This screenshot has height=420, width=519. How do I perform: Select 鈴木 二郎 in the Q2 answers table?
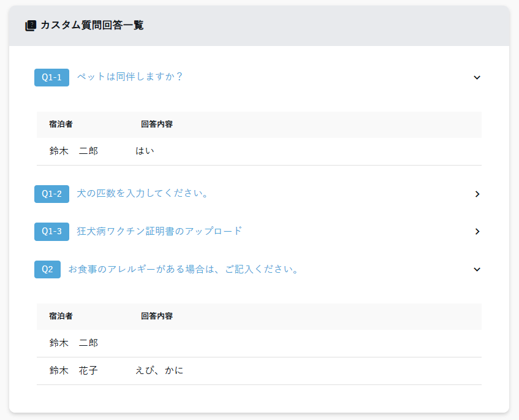[74, 343]
